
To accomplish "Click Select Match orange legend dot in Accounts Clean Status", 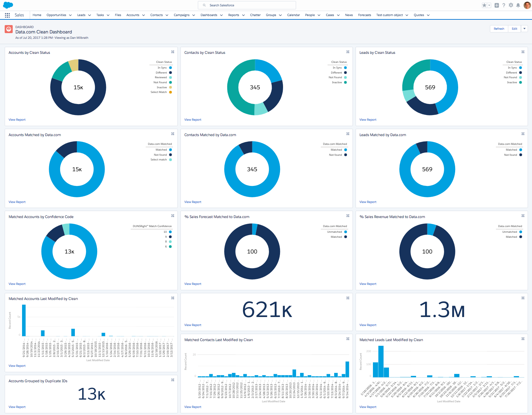I will click(x=170, y=92).
